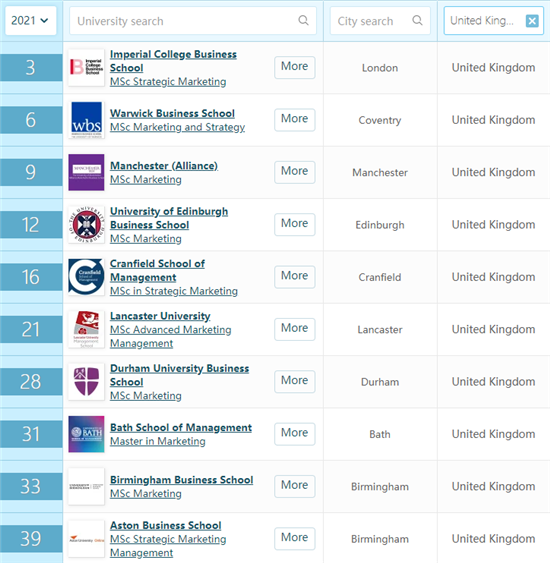Screen dimensions: 550x563
Task: Click the London city cell
Action: 380,68
